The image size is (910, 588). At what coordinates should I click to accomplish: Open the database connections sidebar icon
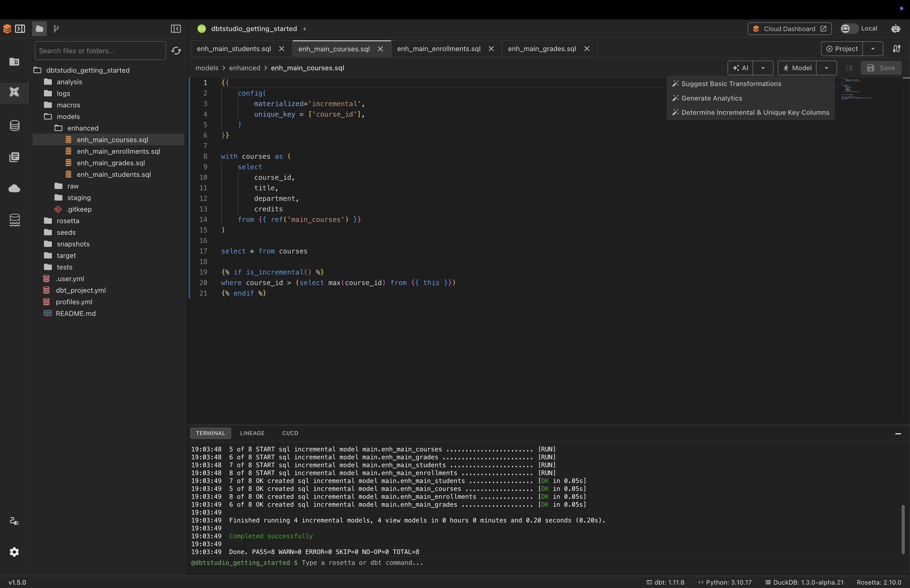pos(14,126)
